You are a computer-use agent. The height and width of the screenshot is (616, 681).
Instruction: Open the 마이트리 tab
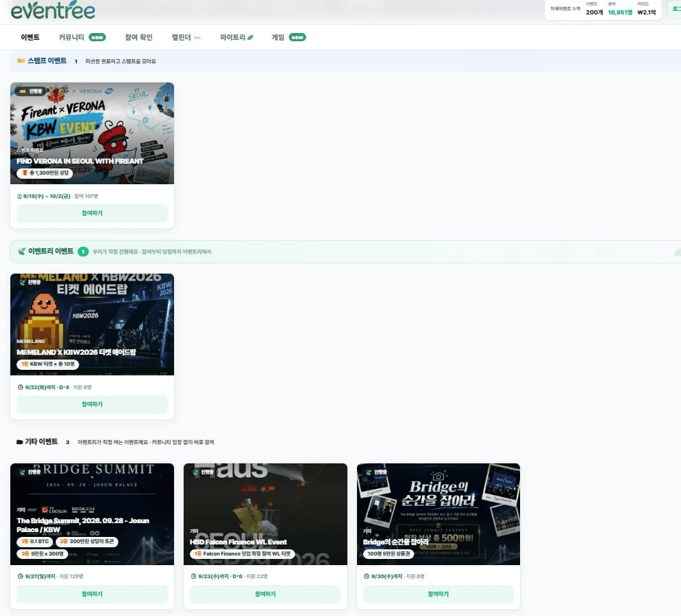(233, 37)
